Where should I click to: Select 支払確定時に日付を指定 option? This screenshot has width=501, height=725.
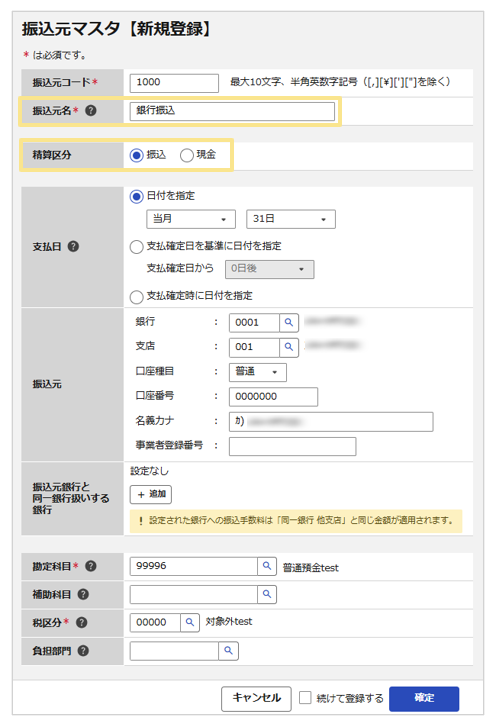[x=136, y=297]
